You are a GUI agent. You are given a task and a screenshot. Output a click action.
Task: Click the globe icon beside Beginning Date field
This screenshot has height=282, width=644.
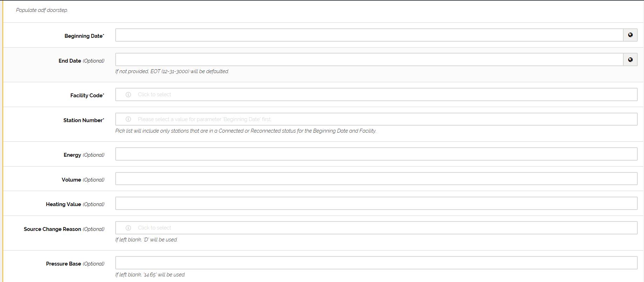pos(630,35)
